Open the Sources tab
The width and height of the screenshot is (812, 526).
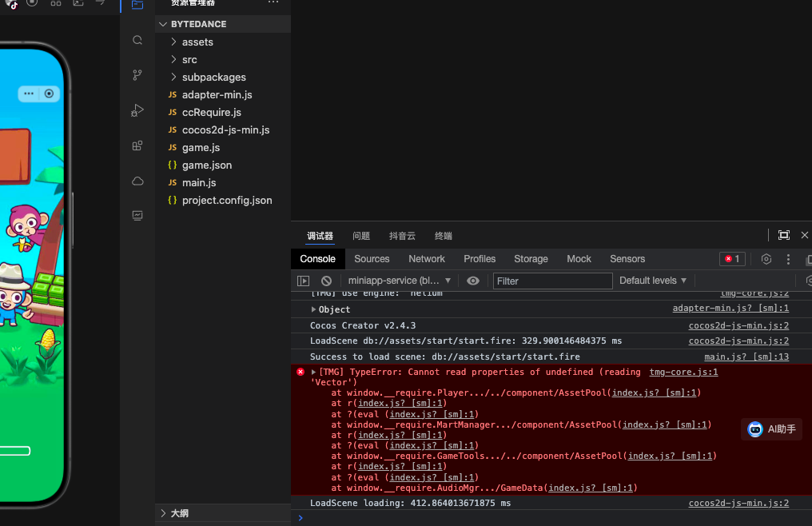[x=372, y=259]
